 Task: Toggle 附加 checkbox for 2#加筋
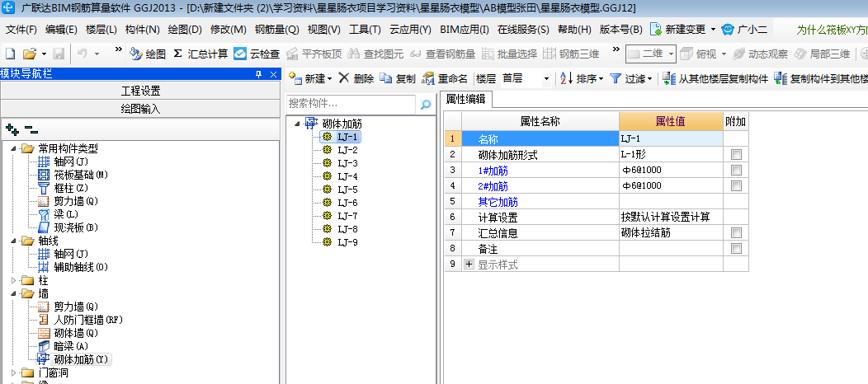click(736, 185)
